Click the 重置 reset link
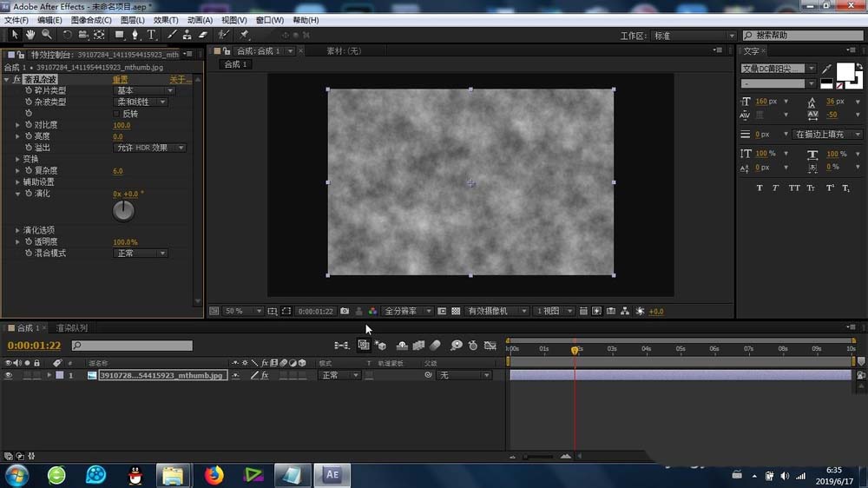The height and width of the screenshot is (488, 868). pos(121,80)
